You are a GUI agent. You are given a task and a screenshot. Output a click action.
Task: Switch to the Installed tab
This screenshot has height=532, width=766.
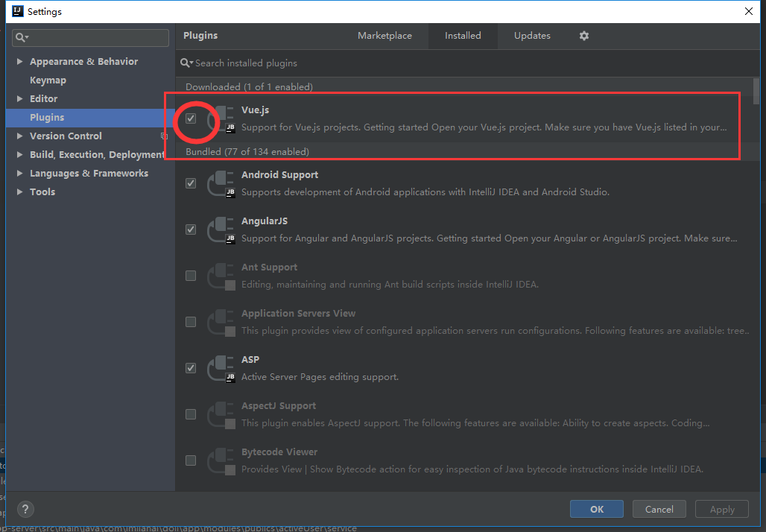point(463,36)
